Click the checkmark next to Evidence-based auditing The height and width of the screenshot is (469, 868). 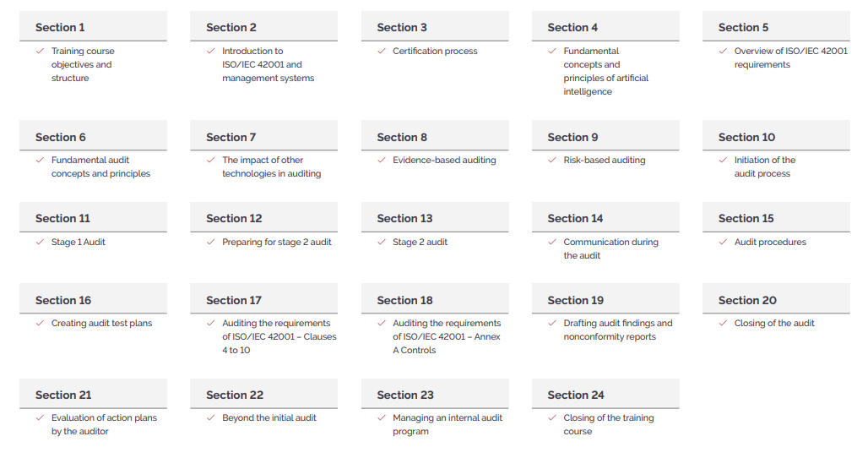(382, 160)
